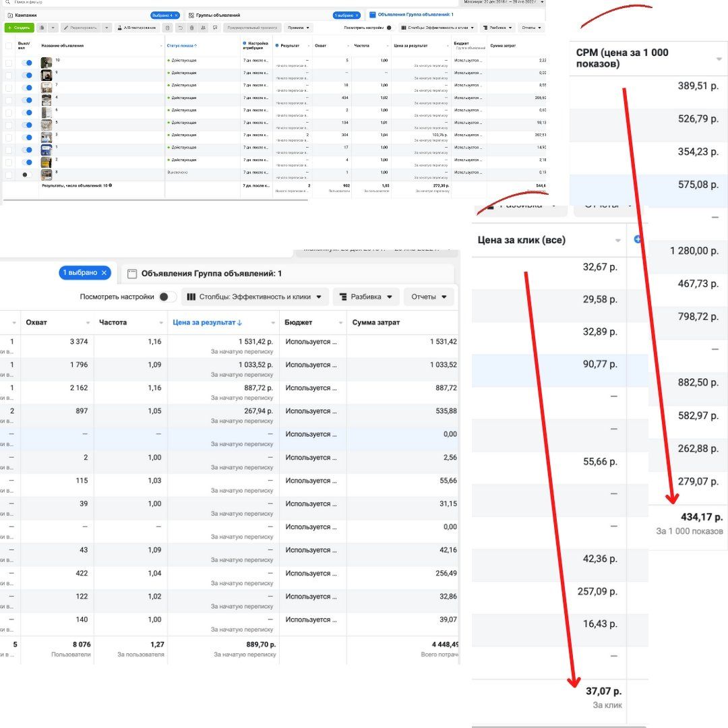Toggle the large Посмотреть настройки switch
Screen dimensions: 728x728
167,297
